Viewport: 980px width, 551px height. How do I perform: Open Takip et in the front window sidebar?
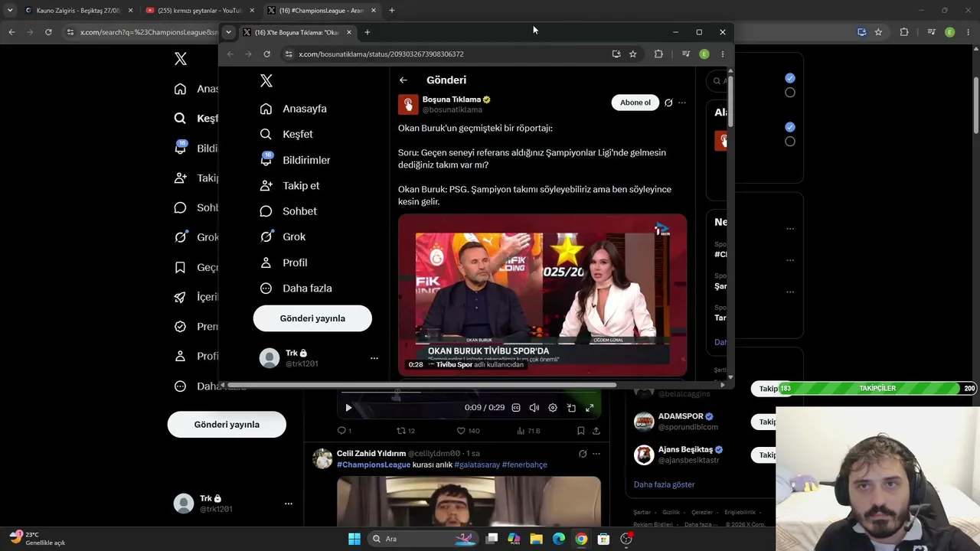coord(290,185)
